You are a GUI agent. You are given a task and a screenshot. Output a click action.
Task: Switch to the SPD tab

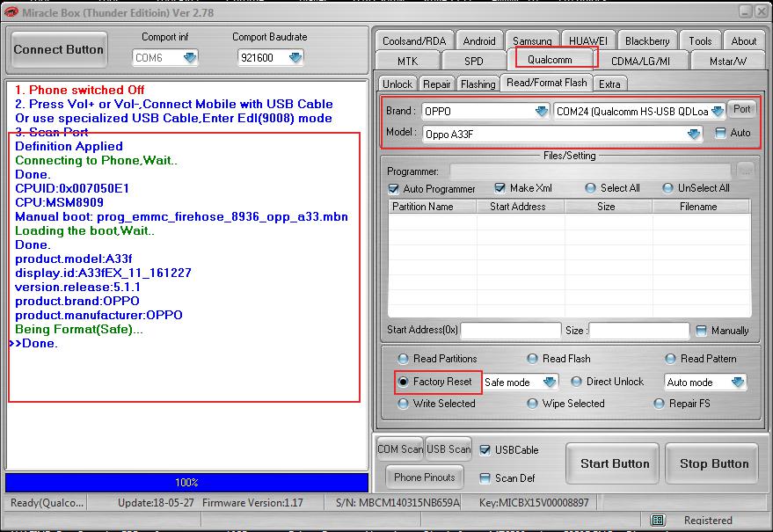[x=474, y=61]
